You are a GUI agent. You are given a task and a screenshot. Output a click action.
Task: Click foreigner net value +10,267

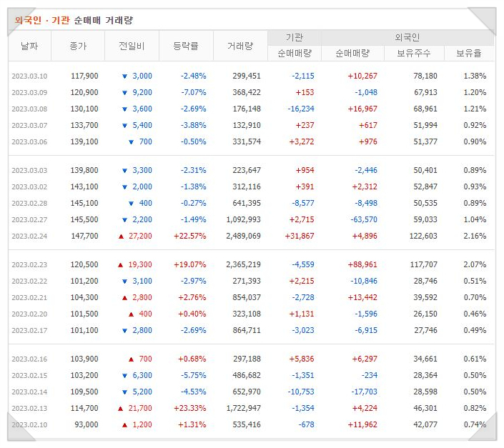pyautogui.click(x=362, y=76)
